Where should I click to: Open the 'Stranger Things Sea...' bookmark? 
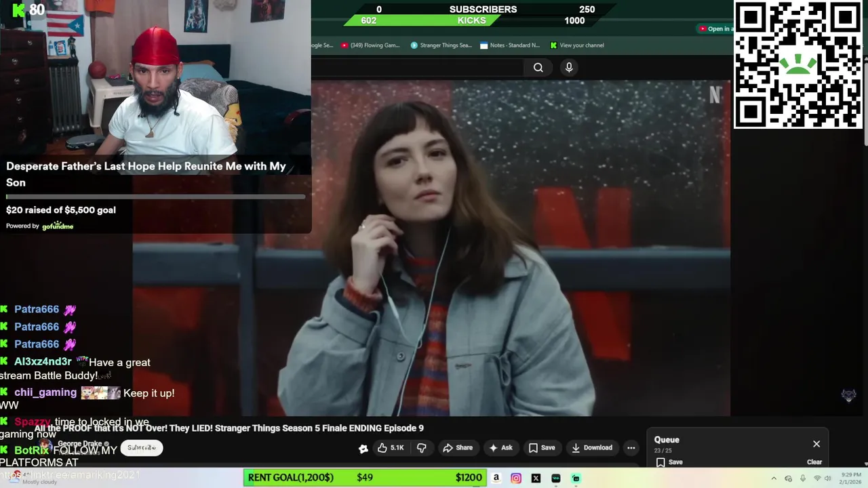pyautogui.click(x=441, y=45)
